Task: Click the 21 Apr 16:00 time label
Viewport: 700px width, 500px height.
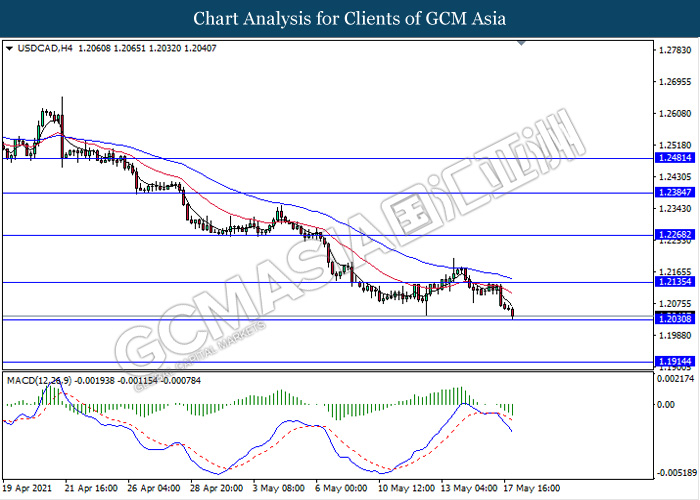Action: [x=91, y=488]
